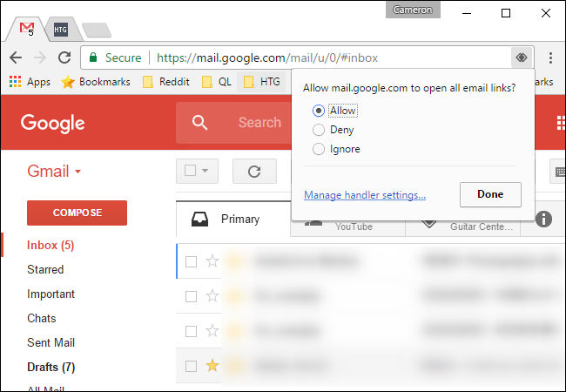Select the Deny radio option
566x392 pixels.
[319, 130]
